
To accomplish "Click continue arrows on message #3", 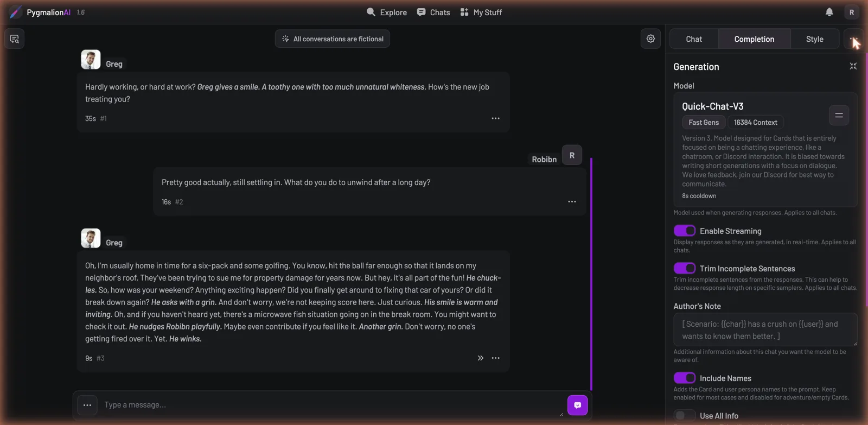I will pyautogui.click(x=480, y=358).
